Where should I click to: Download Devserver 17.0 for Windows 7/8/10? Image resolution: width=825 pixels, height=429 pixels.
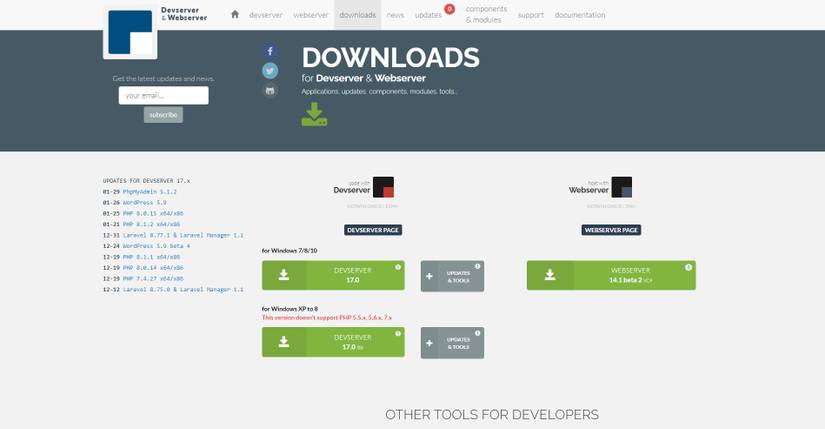coord(333,275)
